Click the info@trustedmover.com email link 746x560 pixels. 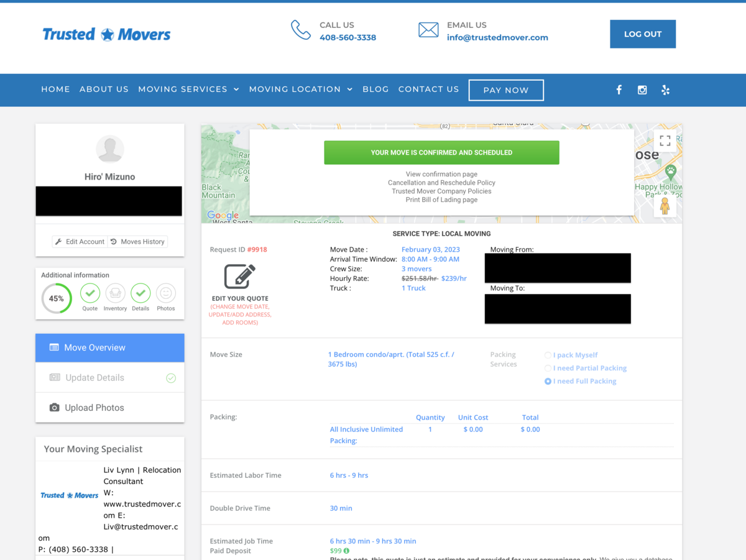pos(497,37)
